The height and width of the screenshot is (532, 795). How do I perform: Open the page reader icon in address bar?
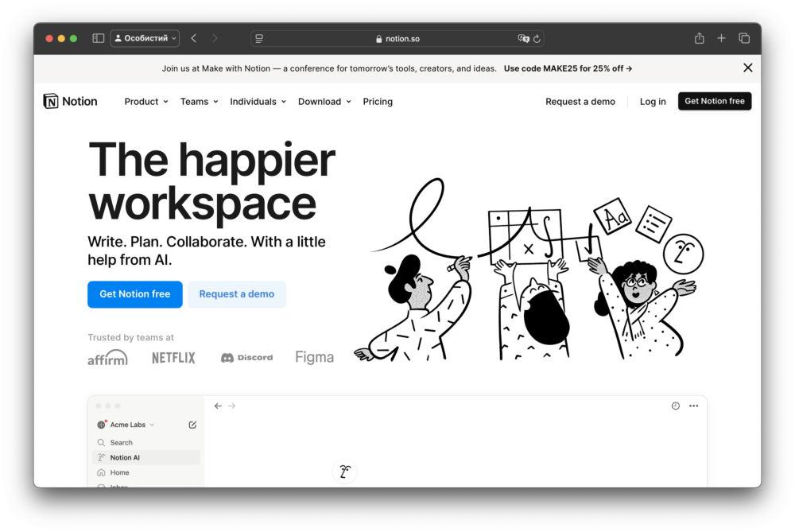(x=259, y=38)
